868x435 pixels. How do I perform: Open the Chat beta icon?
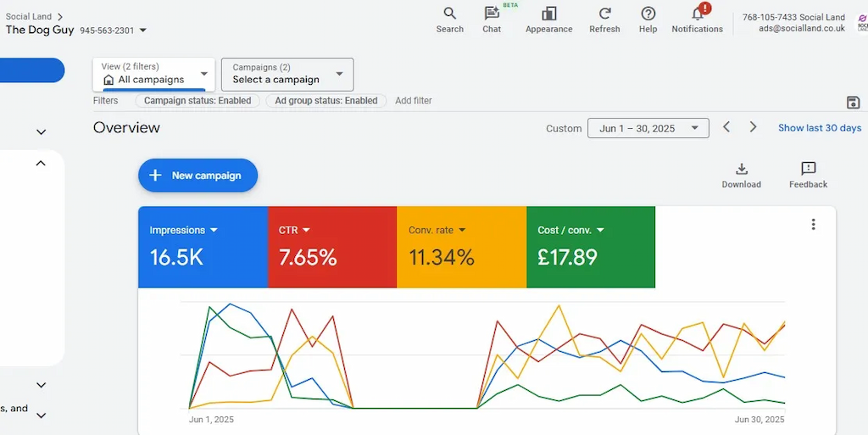pos(492,14)
